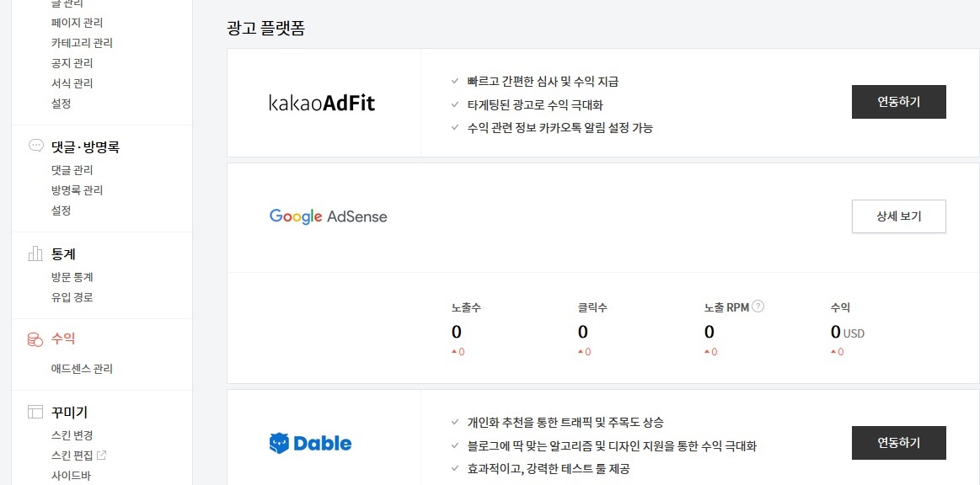Open 방명록 관리 in the sidebar

coord(77,189)
